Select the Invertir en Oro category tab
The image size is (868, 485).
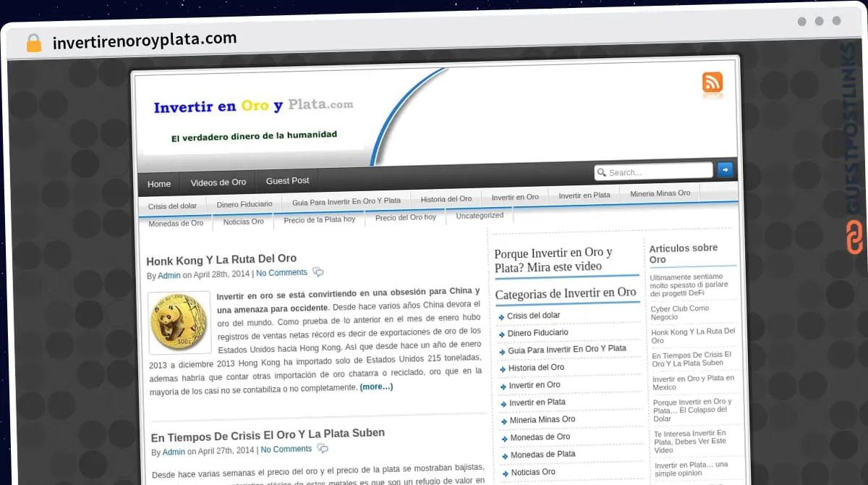click(x=515, y=197)
